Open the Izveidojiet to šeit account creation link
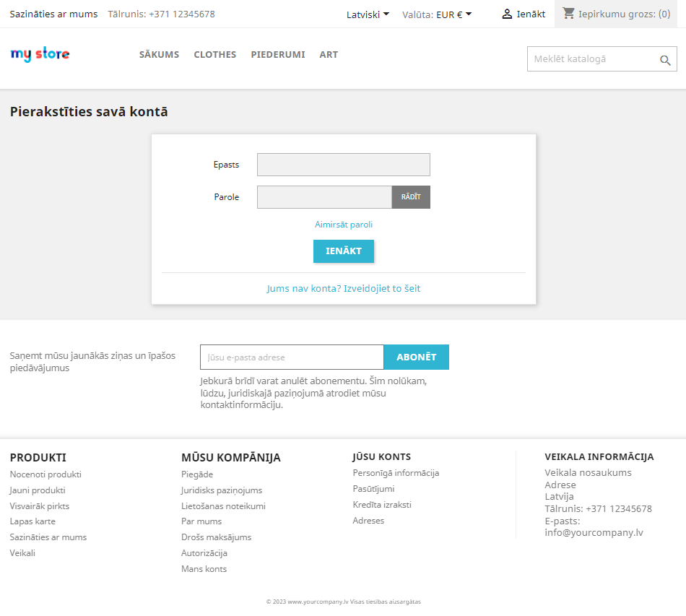Screen dimensions: 686x616 381,288
